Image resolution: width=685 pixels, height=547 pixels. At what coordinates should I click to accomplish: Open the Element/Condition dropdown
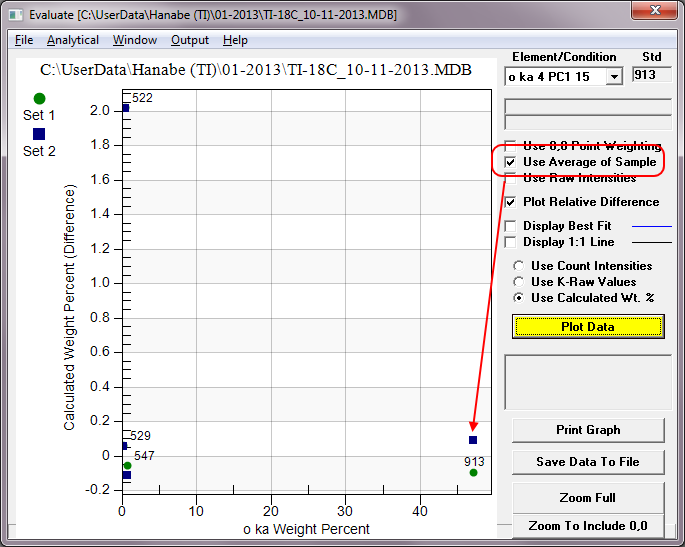point(614,76)
